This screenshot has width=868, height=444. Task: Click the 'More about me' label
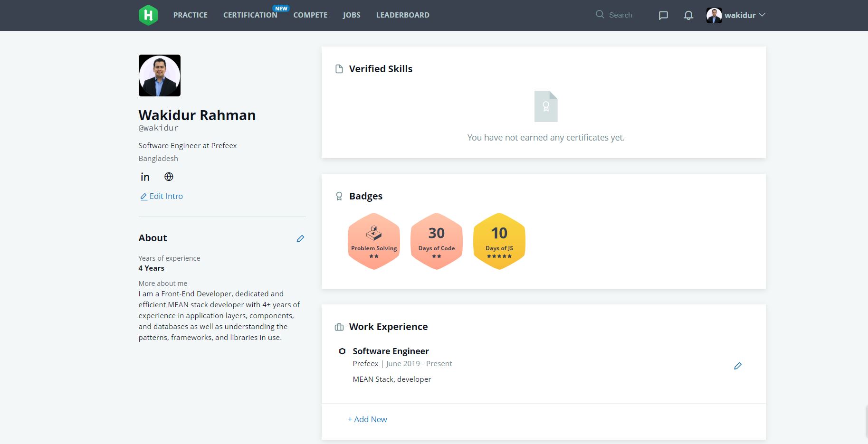(x=163, y=283)
